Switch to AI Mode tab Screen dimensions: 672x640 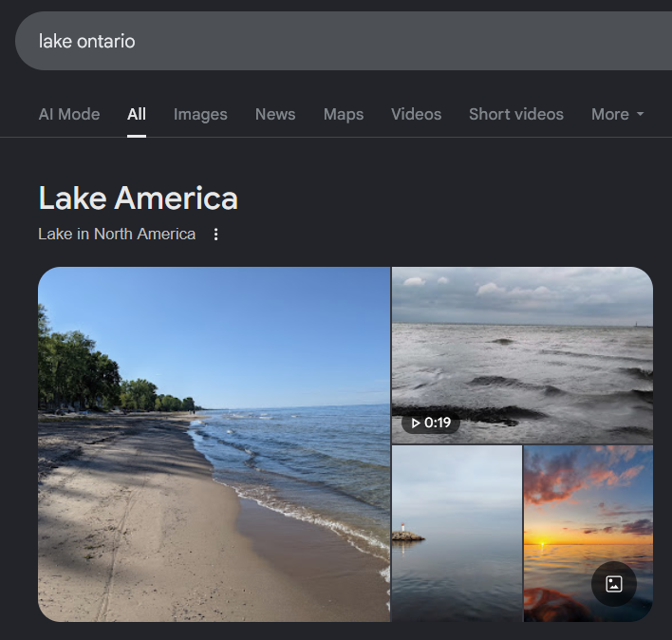[x=69, y=115]
